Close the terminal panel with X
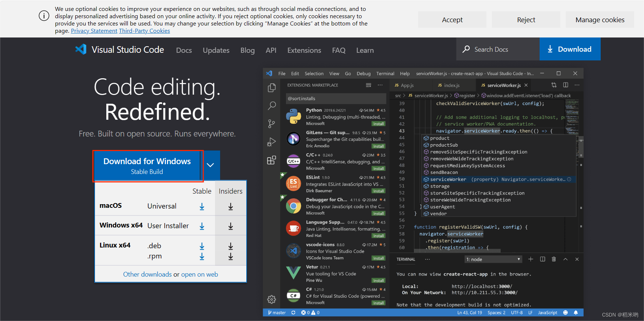Image resolution: width=644 pixels, height=321 pixels. pyautogui.click(x=577, y=259)
